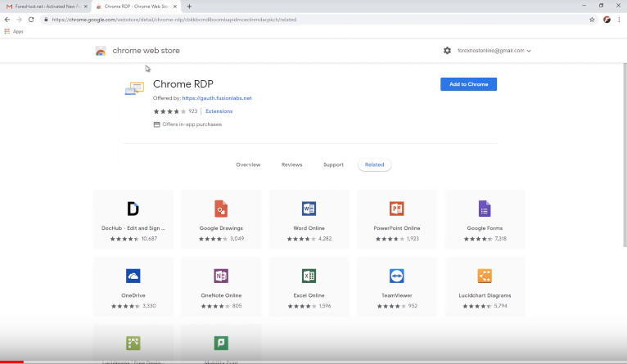Image resolution: width=627 pixels, height=364 pixels.
Task: Click the Chrome Web Store logo
Action: pyautogui.click(x=101, y=51)
